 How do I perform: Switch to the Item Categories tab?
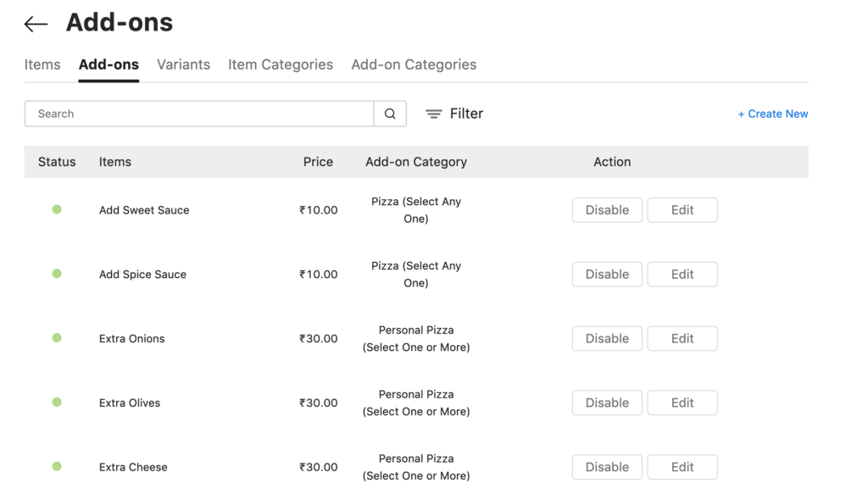(280, 64)
